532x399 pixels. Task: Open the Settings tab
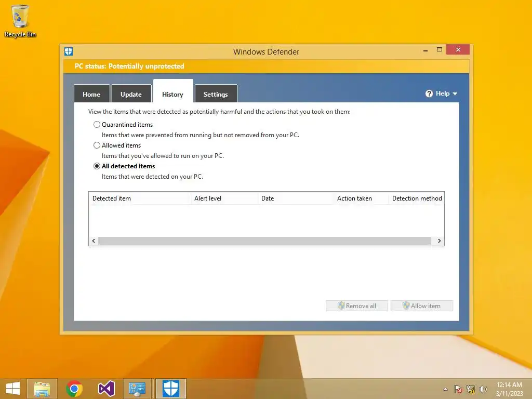pyautogui.click(x=216, y=94)
